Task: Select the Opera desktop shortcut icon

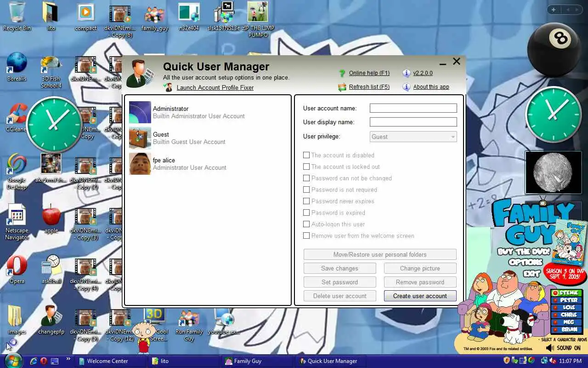Action: click(17, 266)
